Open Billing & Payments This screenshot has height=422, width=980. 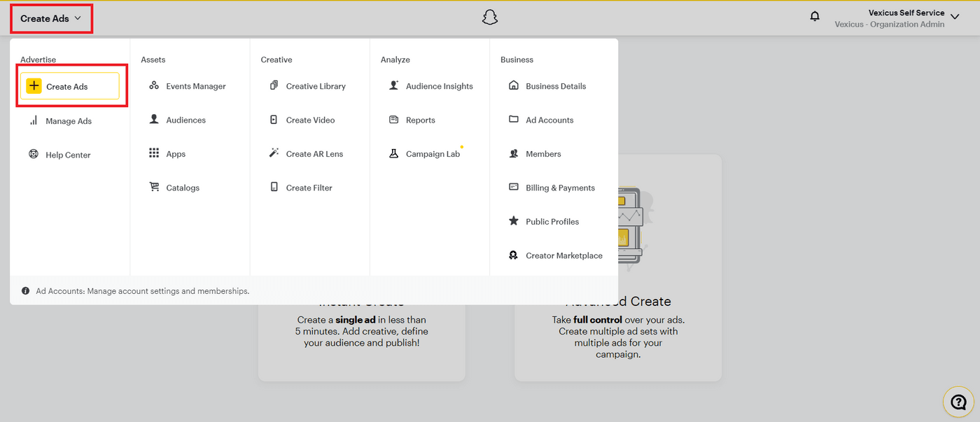pyautogui.click(x=559, y=188)
